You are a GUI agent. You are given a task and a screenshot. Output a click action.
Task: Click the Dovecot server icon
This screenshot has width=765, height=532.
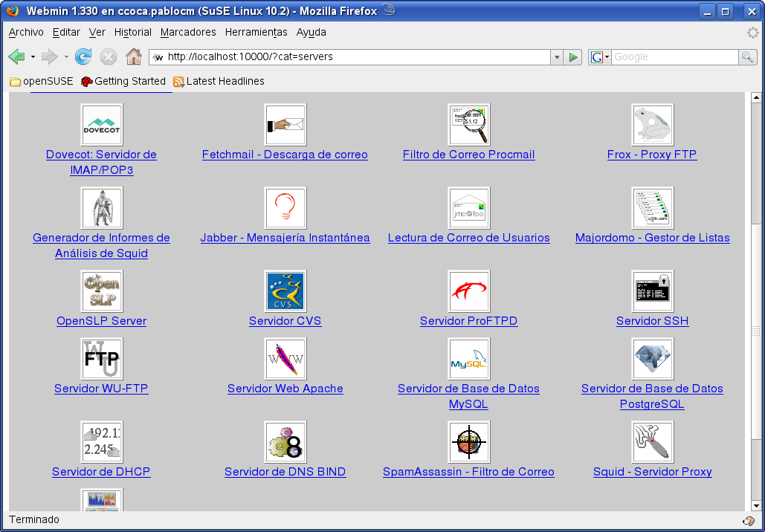point(101,125)
